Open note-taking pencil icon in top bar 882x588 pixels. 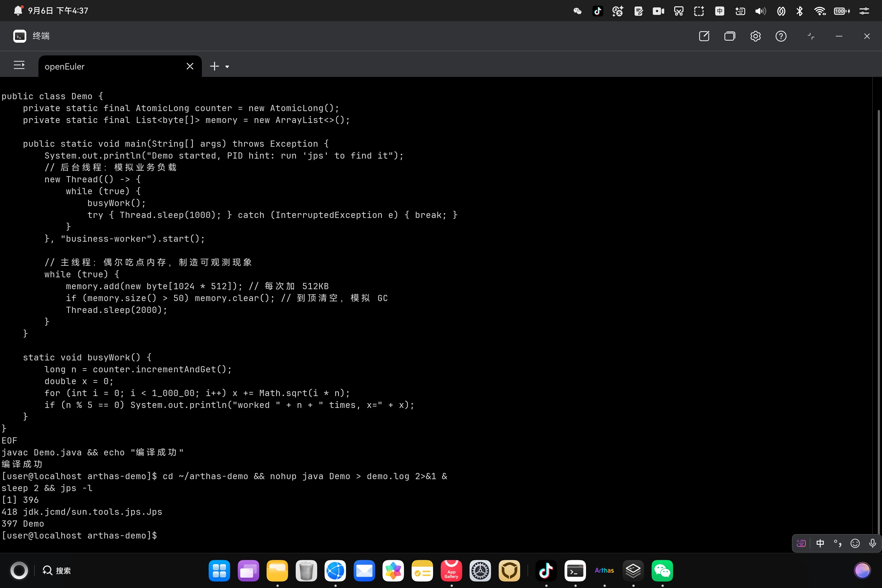638,11
